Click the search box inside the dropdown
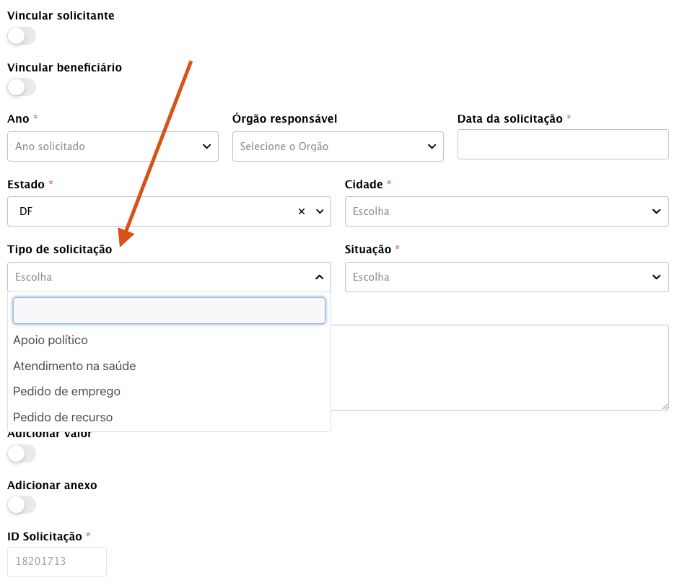This screenshot has width=700, height=588. [169, 310]
